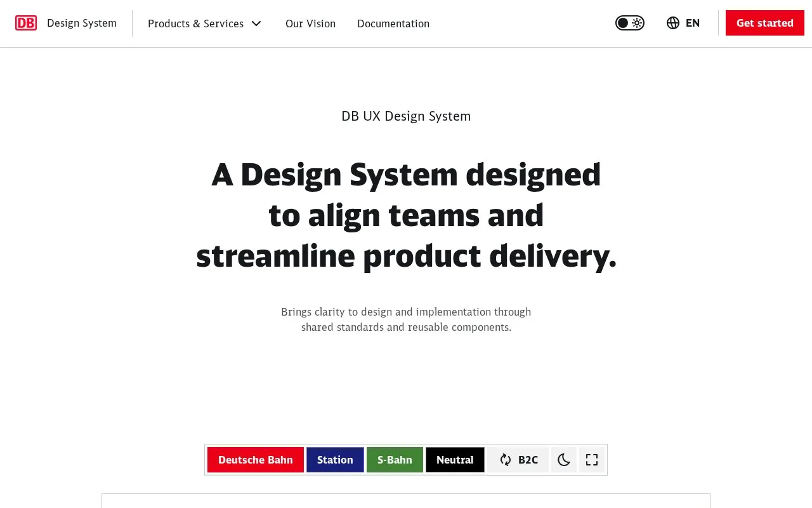Toggle dark mode with moon icon
The height and width of the screenshot is (508, 812).
[x=564, y=460]
